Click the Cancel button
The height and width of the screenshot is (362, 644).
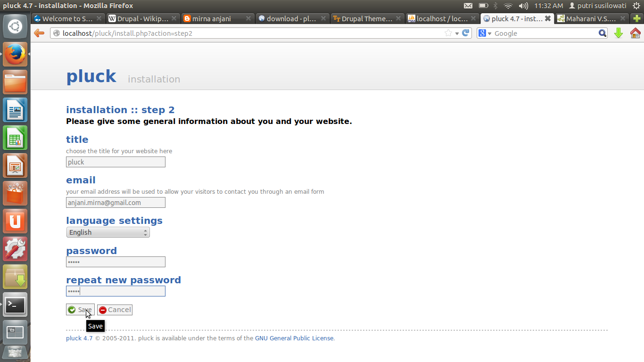115,310
